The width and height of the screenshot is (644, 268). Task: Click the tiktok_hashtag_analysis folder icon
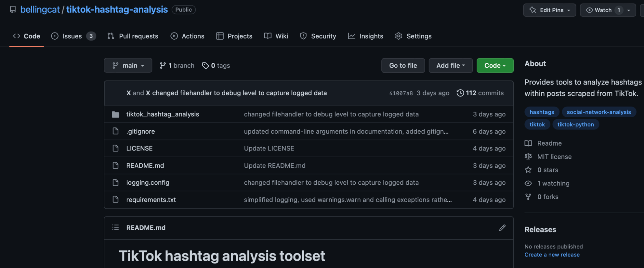click(115, 114)
